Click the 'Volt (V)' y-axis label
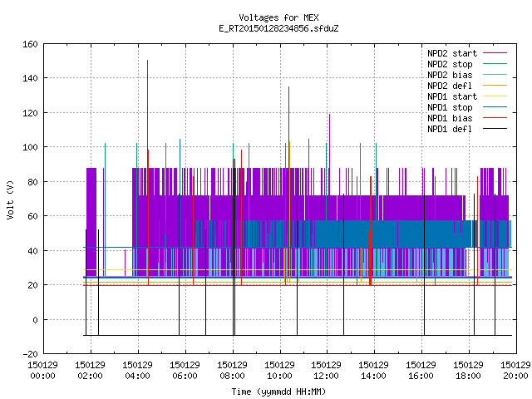The height and width of the screenshot is (399, 532). click(x=11, y=199)
